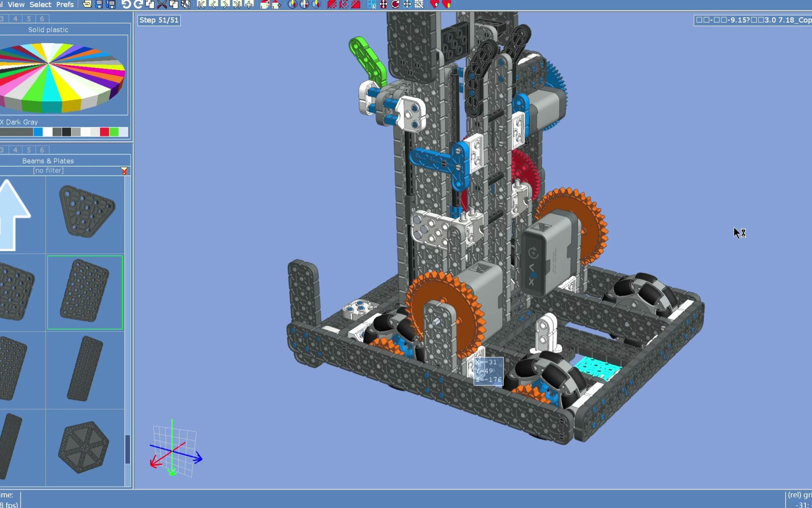Toggle the relative grid R mode

point(372,5)
